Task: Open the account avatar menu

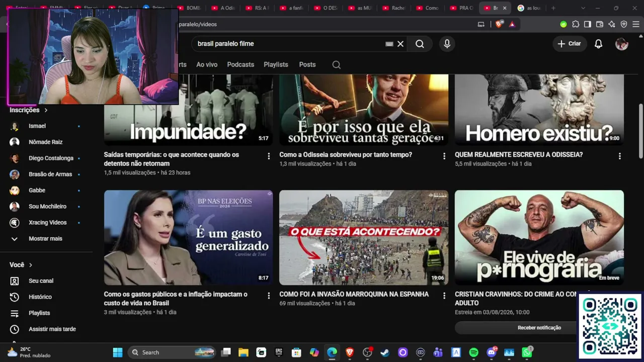Action: coord(622,44)
